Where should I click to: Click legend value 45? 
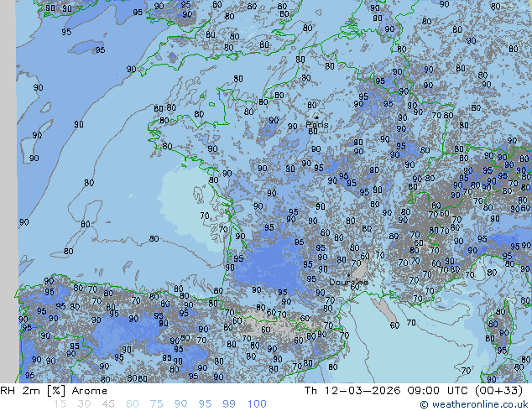[108, 404]
